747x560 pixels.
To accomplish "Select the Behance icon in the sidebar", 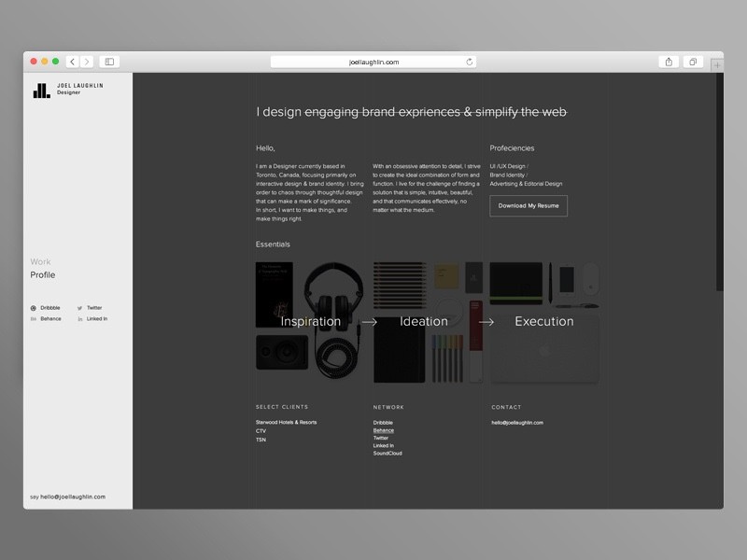I will tap(32, 318).
